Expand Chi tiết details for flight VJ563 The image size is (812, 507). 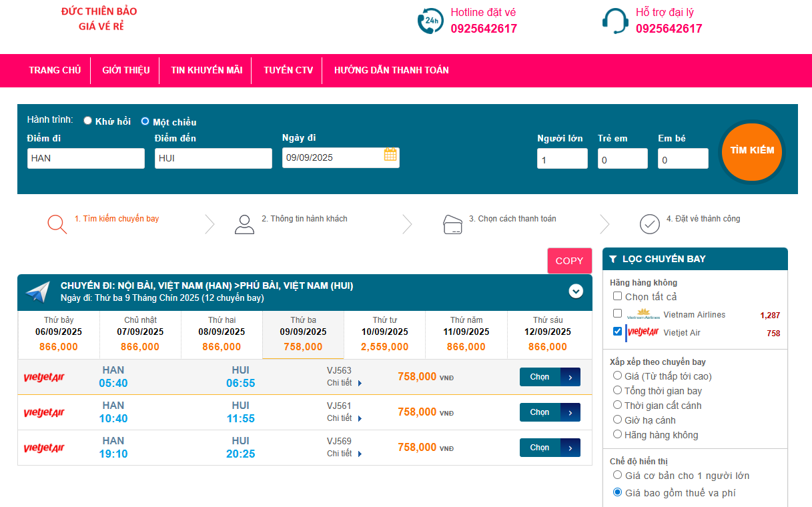click(344, 383)
